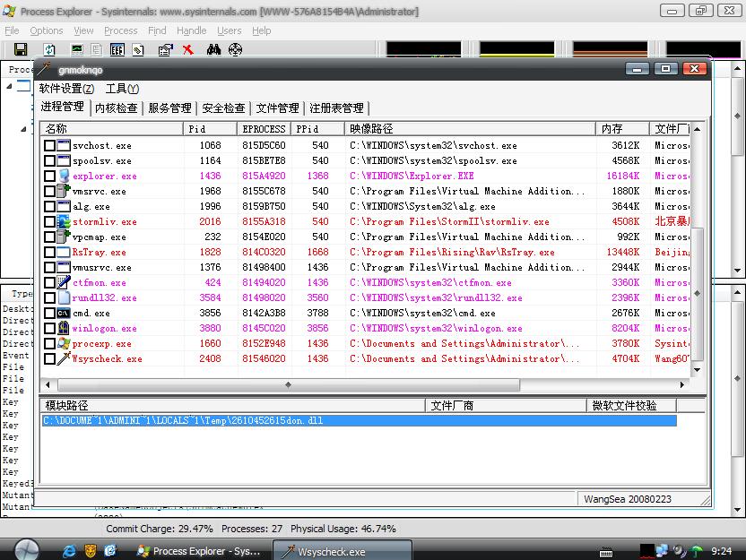Image resolution: width=746 pixels, height=560 pixels.
Task: Click the Refresh icon in Process Explorer toolbar
Action: click(x=49, y=49)
